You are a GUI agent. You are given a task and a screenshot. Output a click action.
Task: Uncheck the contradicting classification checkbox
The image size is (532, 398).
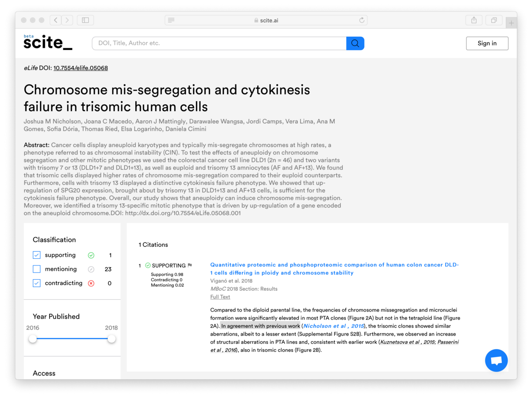[x=37, y=283]
